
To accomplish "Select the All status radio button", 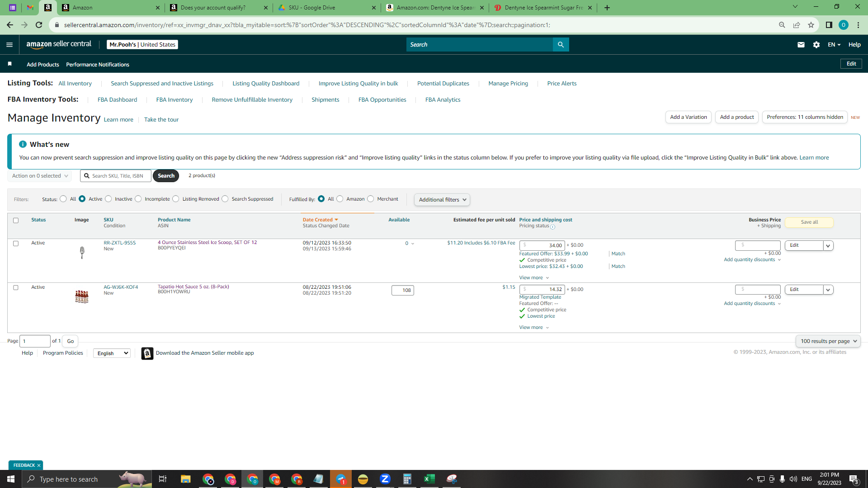I will [63, 199].
